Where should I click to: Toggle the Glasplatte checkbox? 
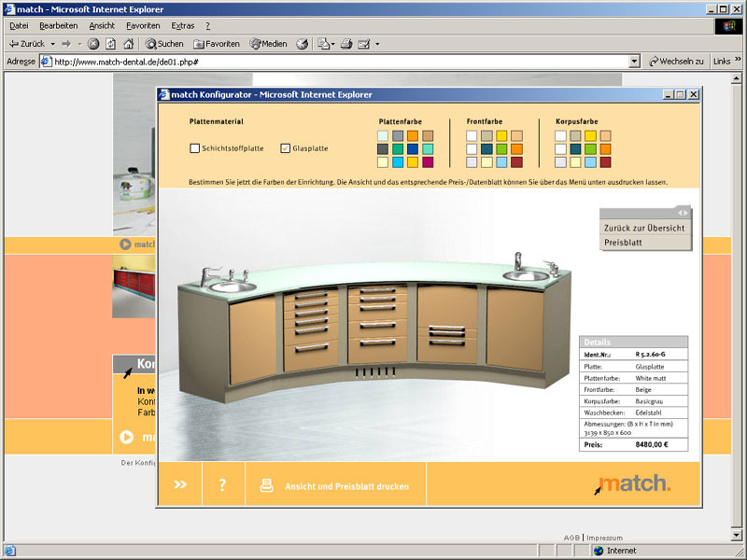[x=286, y=148]
